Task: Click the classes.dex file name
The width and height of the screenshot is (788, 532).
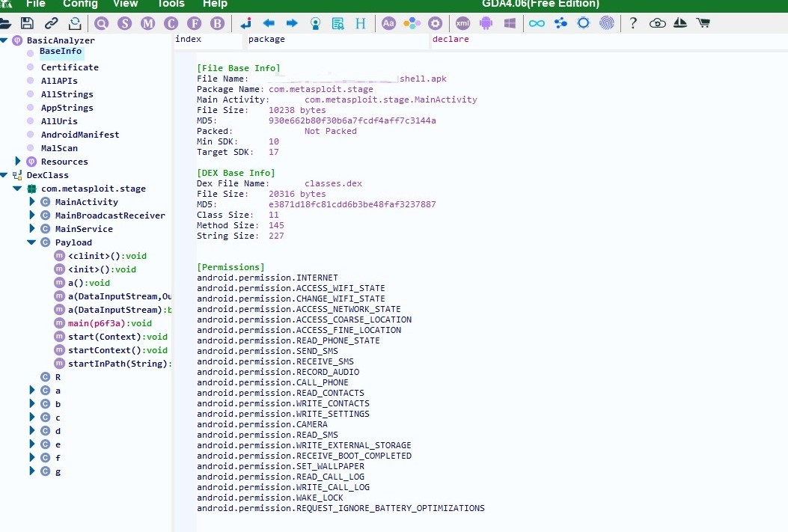Action: (333, 184)
